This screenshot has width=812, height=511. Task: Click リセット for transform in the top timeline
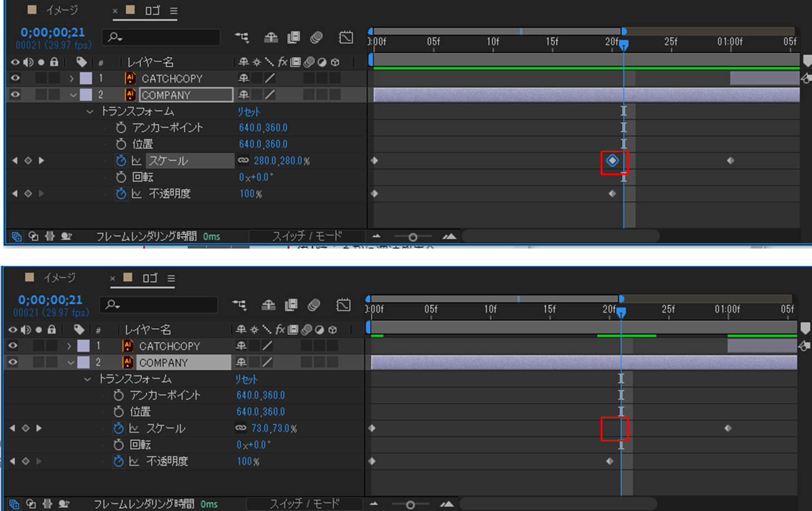249,112
